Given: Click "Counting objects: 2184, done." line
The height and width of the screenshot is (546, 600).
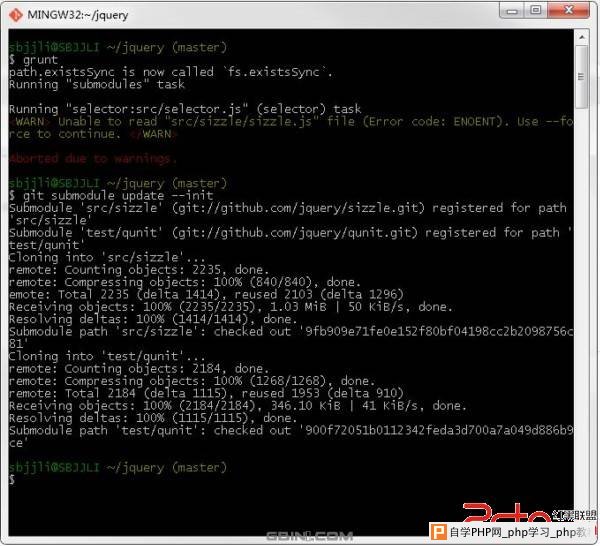Looking at the screenshot, I should tap(139, 368).
